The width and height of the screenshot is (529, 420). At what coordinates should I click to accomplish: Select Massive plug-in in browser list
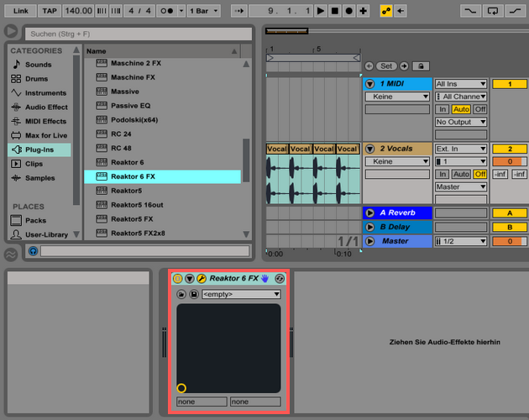pos(163,92)
